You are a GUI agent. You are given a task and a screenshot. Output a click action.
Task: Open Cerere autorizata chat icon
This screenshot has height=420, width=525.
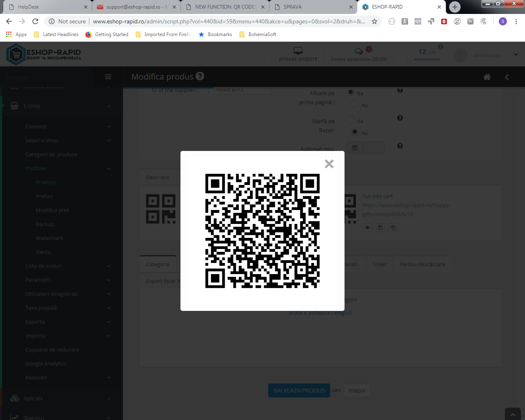pos(358,51)
